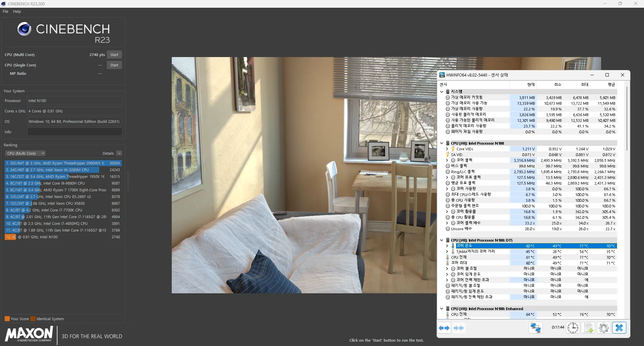The width and height of the screenshot is (644, 346).
Task: Start the CPU (Single Core) test
Action: pyautogui.click(x=114, y=65)
